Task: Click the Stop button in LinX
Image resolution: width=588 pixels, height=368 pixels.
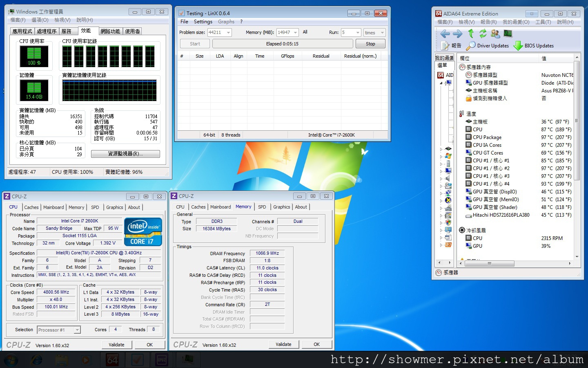Action: coord(370,44)
